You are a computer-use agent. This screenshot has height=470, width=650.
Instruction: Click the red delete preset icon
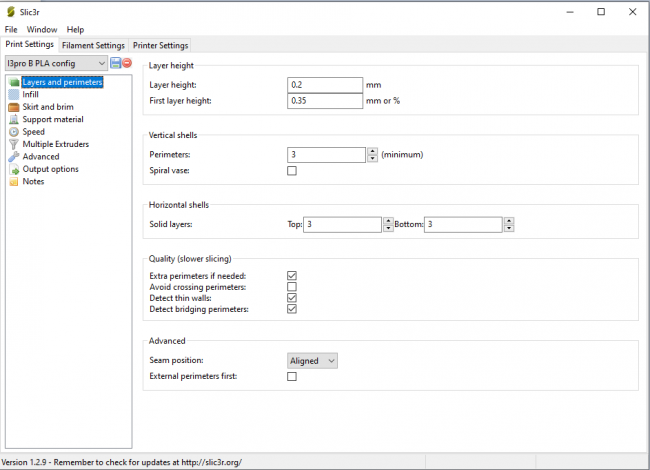click(128, 63)
